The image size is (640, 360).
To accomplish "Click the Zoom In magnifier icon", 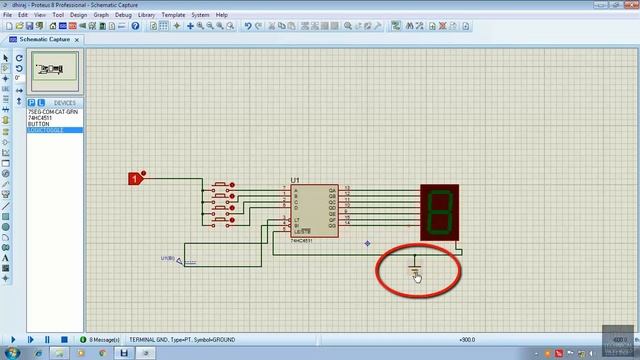I will point(200,26).
